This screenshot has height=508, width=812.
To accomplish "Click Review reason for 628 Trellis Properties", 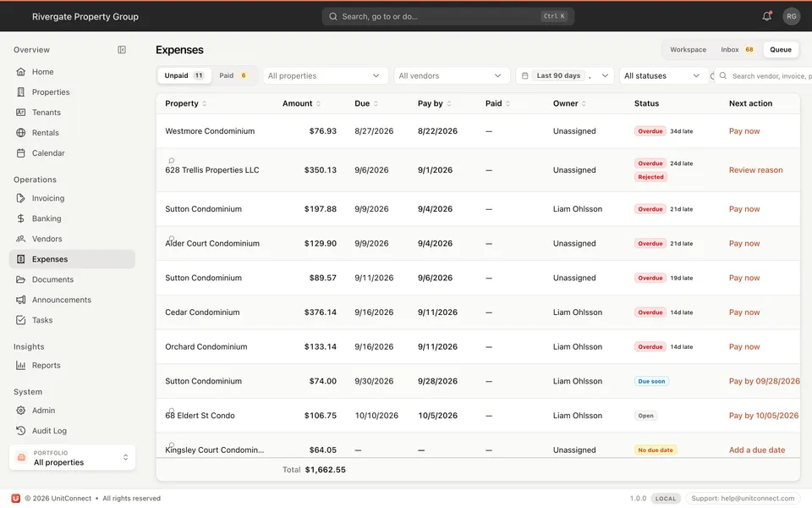I will pos(755,170).
